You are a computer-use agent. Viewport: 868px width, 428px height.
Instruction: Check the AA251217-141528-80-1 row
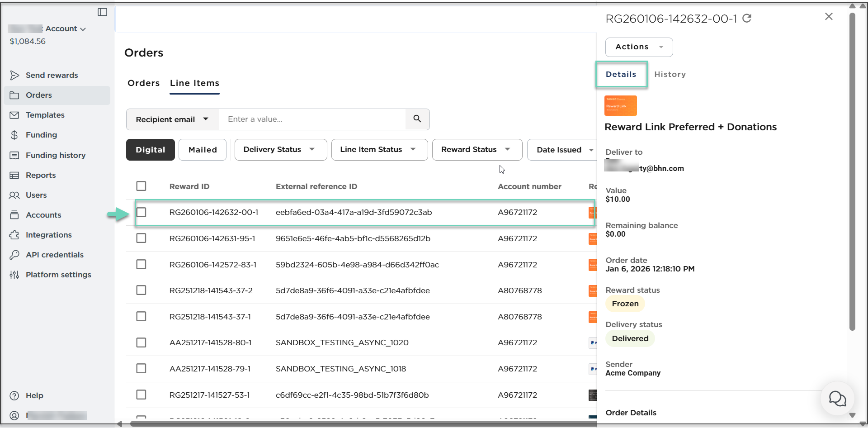point(142,342)
